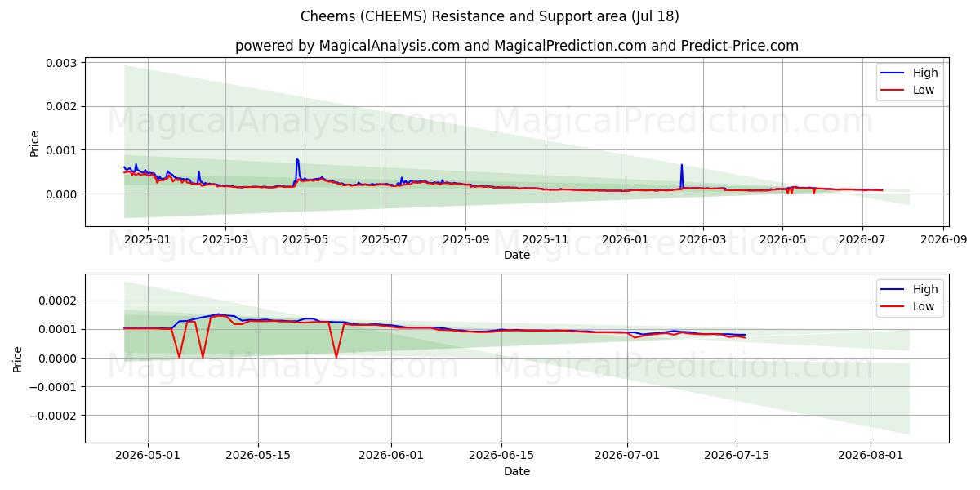Click the '2026-09' tick label
Viewport: 980px width, 490px height.
[944, 239]
